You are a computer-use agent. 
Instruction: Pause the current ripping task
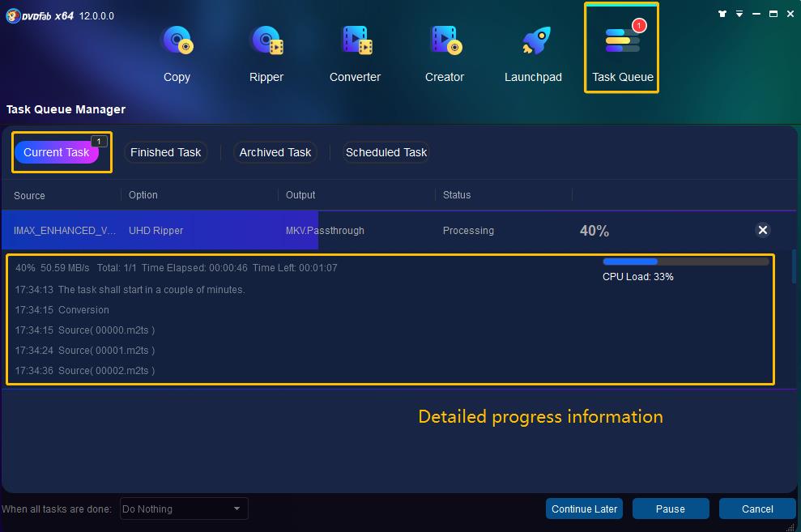[670, 509]
